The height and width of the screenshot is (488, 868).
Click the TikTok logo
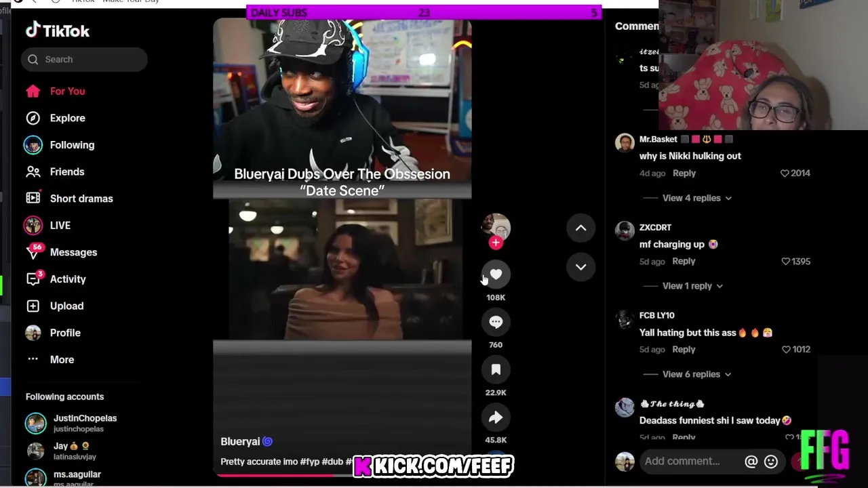[x=58, y=30]
